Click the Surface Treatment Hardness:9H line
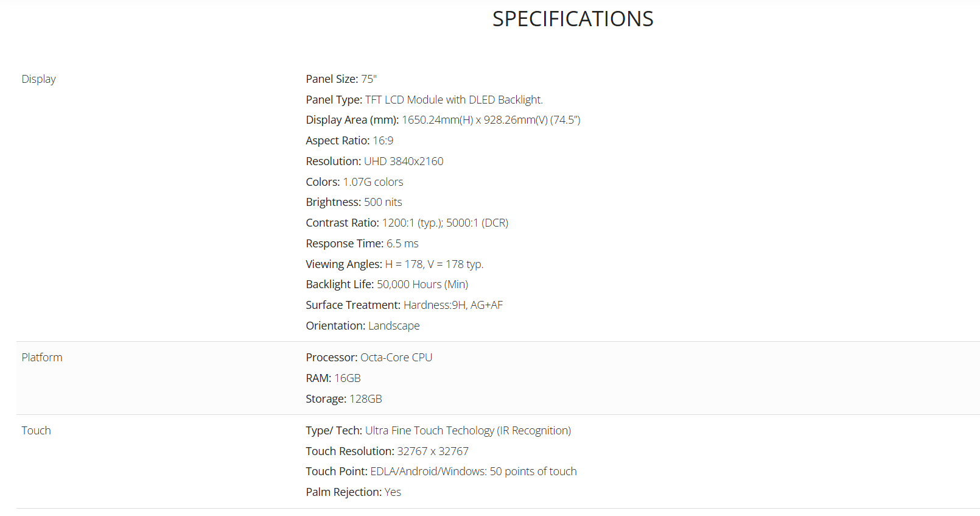This screenshot has height=516, width=980. (404, 305)
